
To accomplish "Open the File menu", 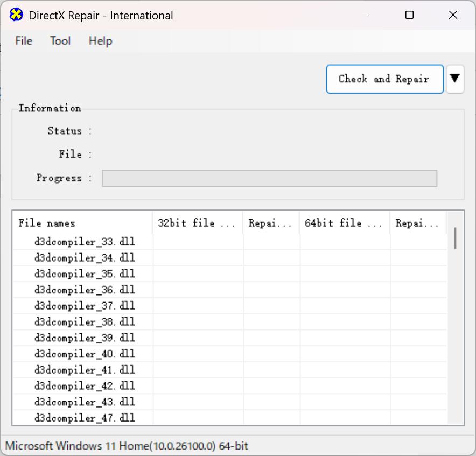I will pyautogui.click(x=24, y=41).
